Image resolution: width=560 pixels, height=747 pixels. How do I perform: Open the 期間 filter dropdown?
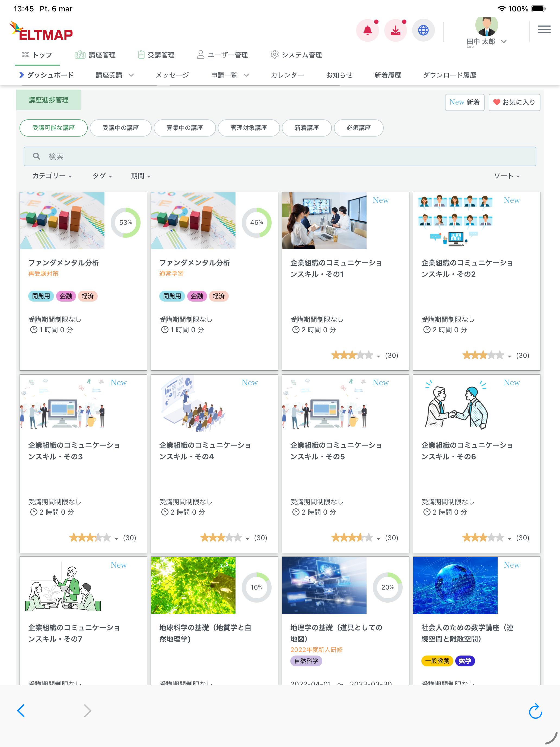pyautogui.click(x=141, y=176)
